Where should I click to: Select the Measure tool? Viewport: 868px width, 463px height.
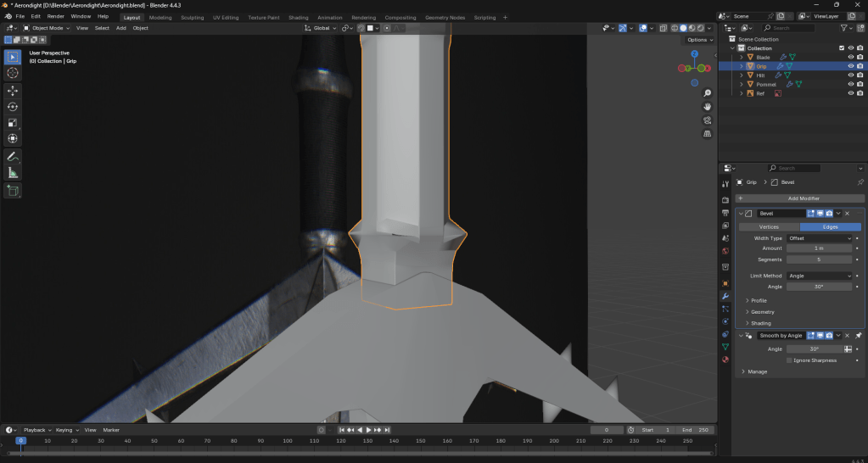click(13, 173)
